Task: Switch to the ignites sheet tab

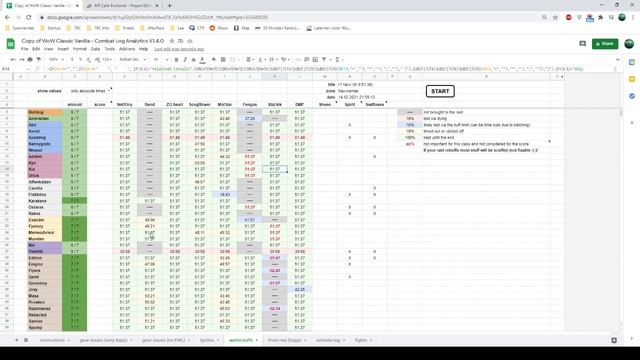Action: click(x=207, y=340)
